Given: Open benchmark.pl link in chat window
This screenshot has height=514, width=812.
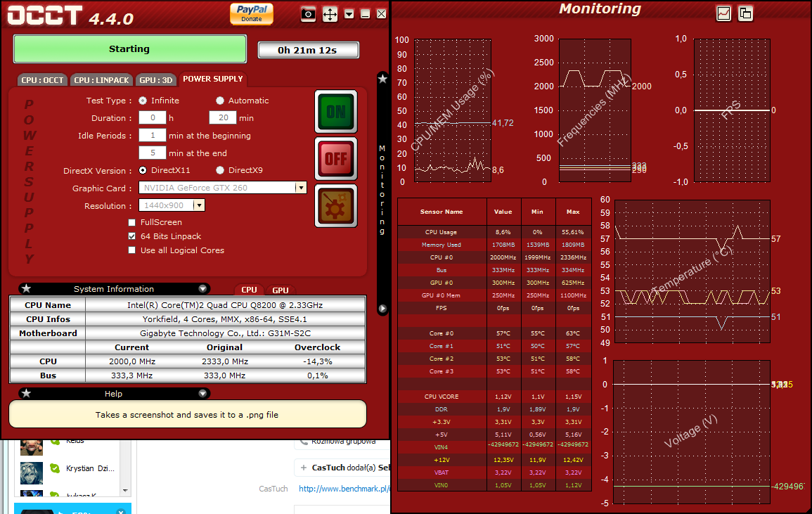Looking at the screenshot, I should (x=344, y=489).
